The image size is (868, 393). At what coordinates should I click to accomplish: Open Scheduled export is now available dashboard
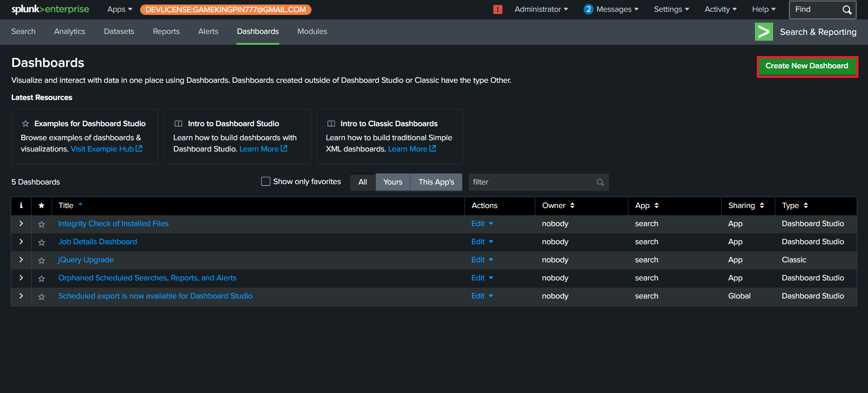click(x=156, y=296)
